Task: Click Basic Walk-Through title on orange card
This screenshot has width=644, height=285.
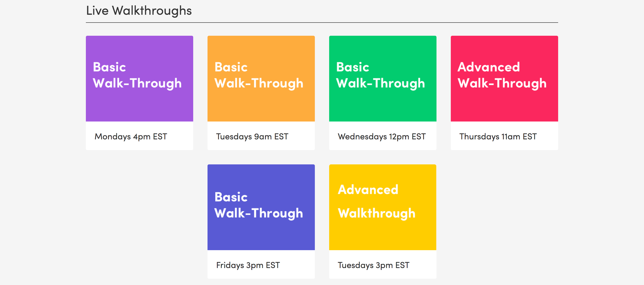Action: click(259, 75)
